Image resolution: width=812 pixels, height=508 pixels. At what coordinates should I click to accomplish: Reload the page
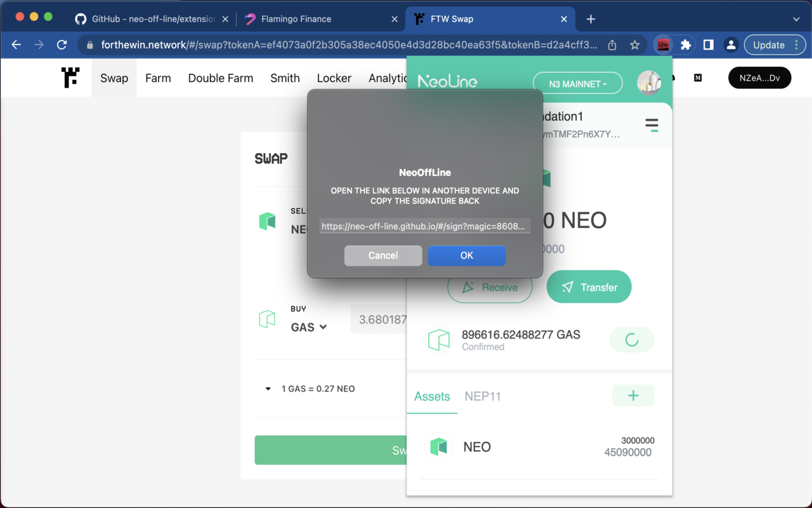point(62,45)
